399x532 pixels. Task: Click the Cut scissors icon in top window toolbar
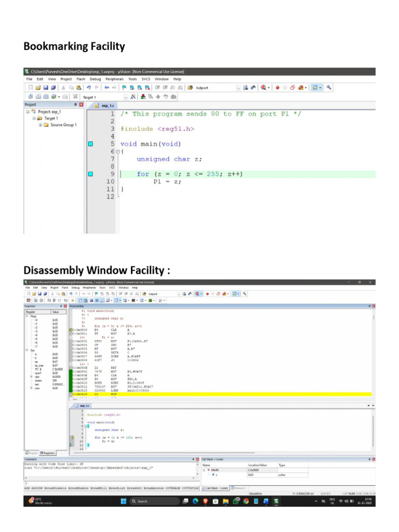pyautogui.click(x=63, y=87)
